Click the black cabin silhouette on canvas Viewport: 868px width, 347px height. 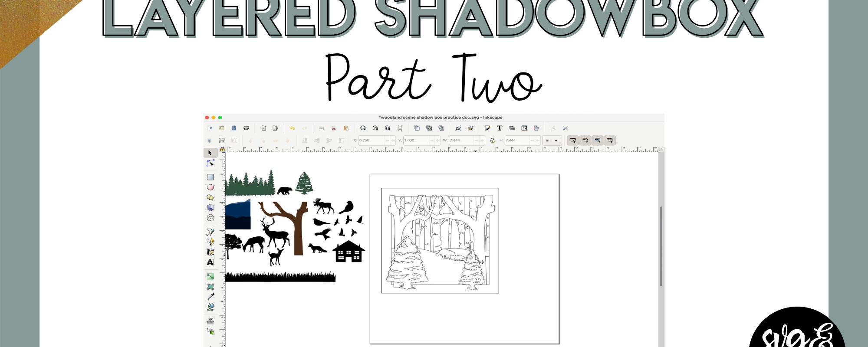[x=349, y=252]
